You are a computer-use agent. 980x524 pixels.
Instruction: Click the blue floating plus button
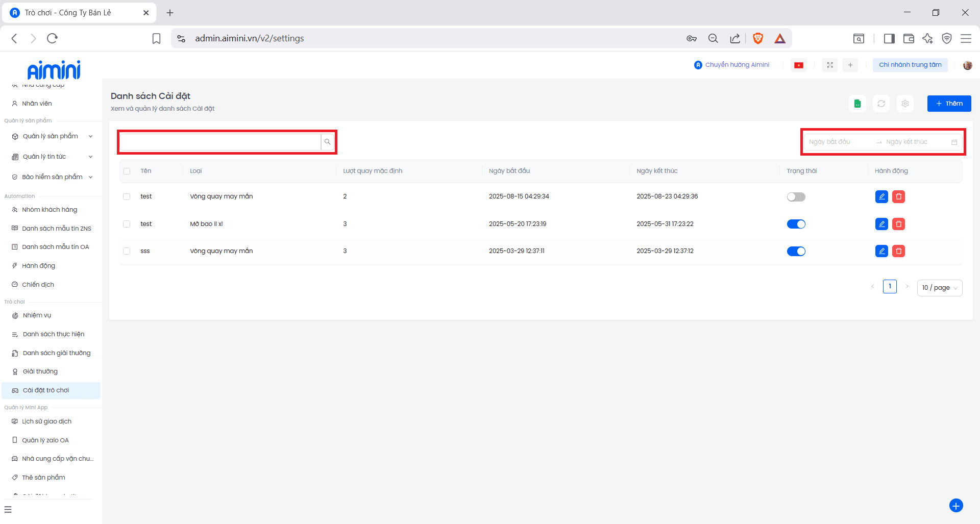tap(955, 505)
